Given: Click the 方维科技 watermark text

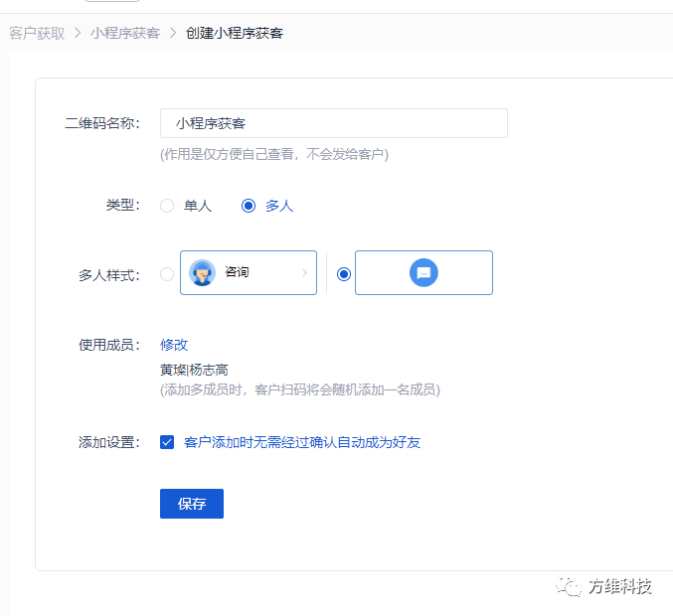Looking at the screenshot, I should [619, 586].
